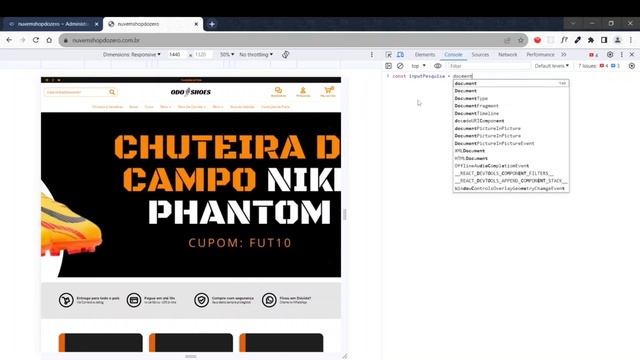This screenshot has height=360, width=640.
Task: Close the Administrador browser tab
Action: (x=96, y=24)
